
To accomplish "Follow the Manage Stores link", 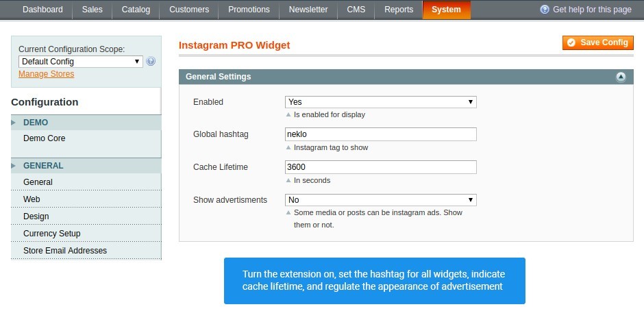I will (47, 74).
